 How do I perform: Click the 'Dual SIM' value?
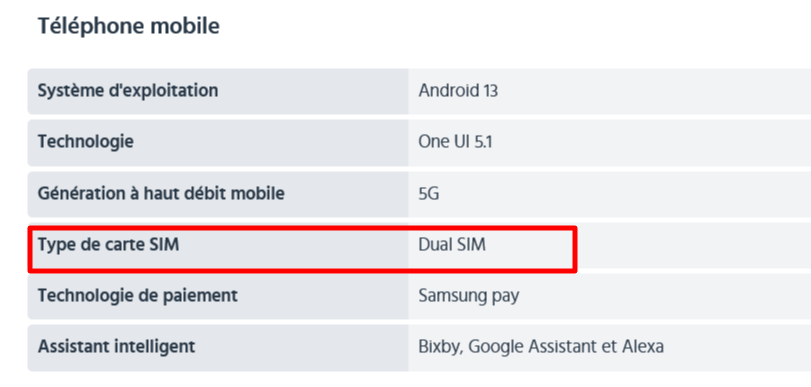[452, 245]
